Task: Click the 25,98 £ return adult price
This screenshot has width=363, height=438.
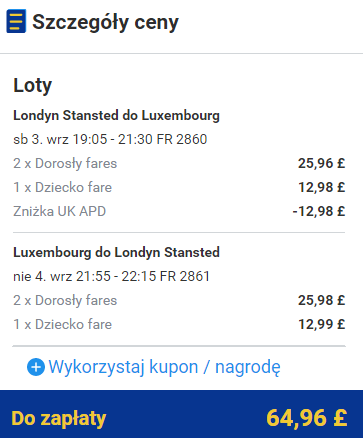Action: click(x=321, y=300)
